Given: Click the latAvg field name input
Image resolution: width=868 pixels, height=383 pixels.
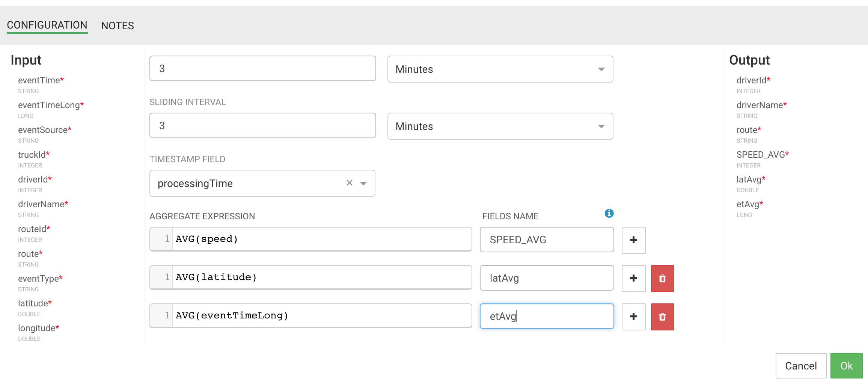Looking at the screenshot, I should (x=547, y=278).
